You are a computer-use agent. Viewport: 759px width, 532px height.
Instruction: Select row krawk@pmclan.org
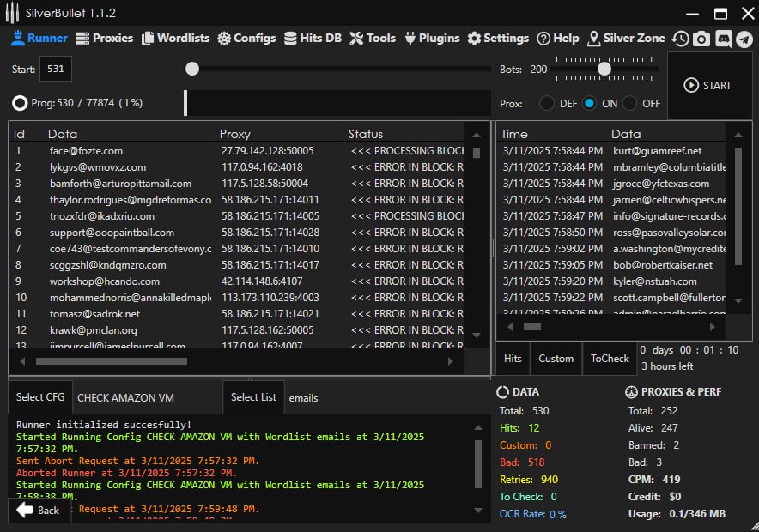(236, 330)
